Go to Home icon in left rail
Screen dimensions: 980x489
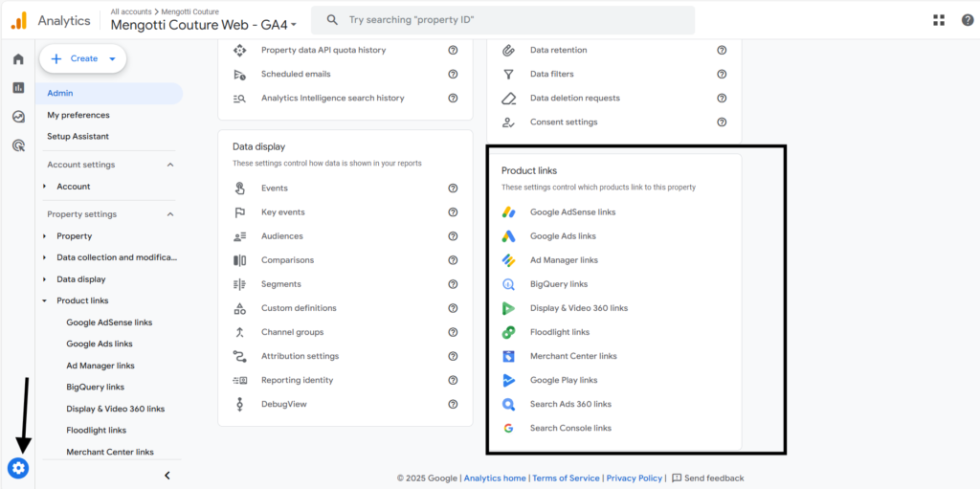click(x=18, y=58)
